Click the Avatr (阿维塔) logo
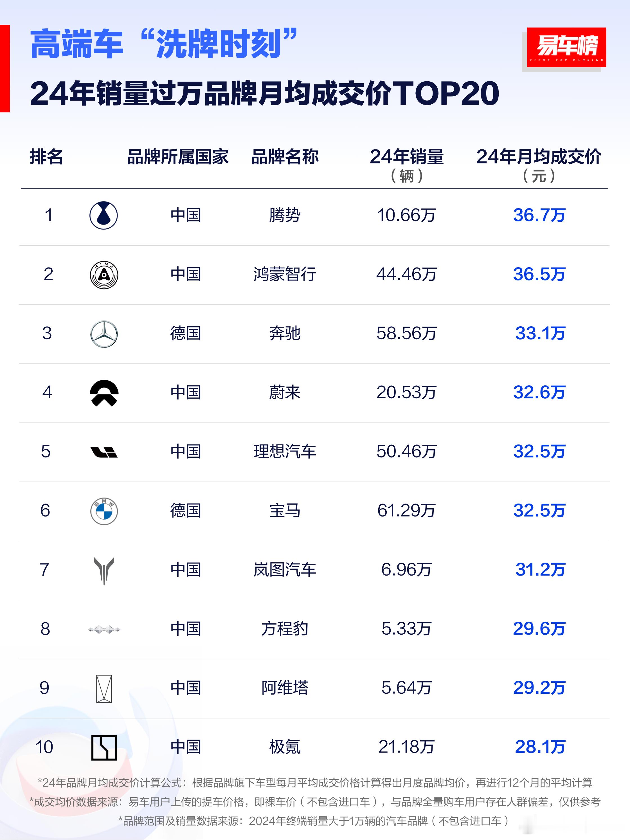Viewport: 630px width, 840px height. [104, 688]
